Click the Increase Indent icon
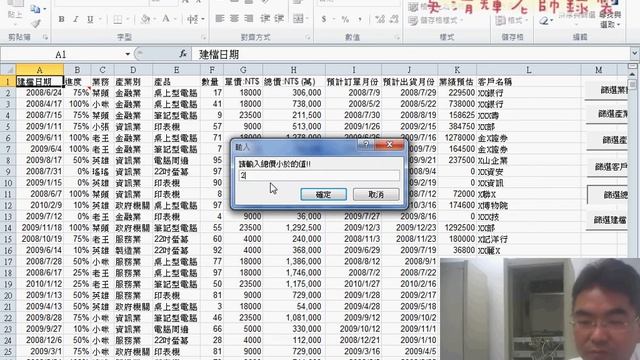This screenshot has height=360, width=640. (279, 18)
